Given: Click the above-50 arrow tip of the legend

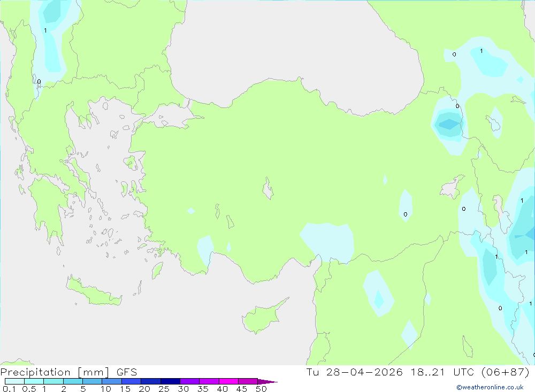Looking at the screenshot, I should pyautogui.click(x=267, y=381).
